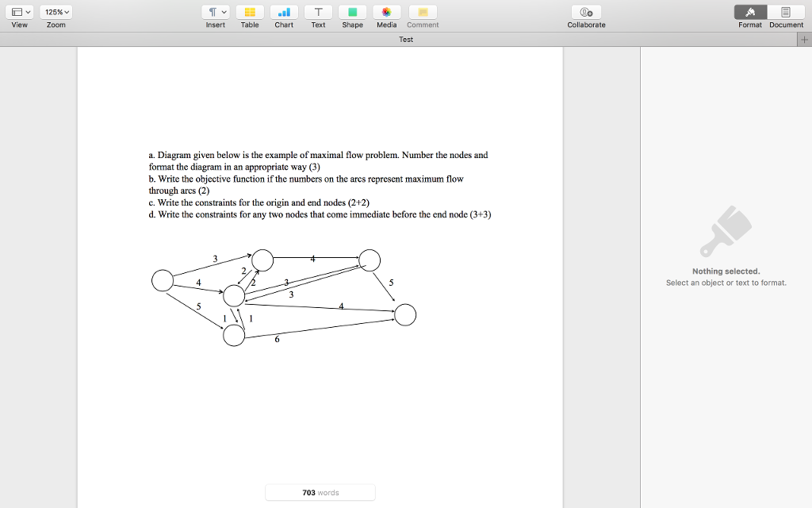Screen dimensions: 812x508
Task: Expand the 125% Zoom dropdown
Action: tap(56, 12)
